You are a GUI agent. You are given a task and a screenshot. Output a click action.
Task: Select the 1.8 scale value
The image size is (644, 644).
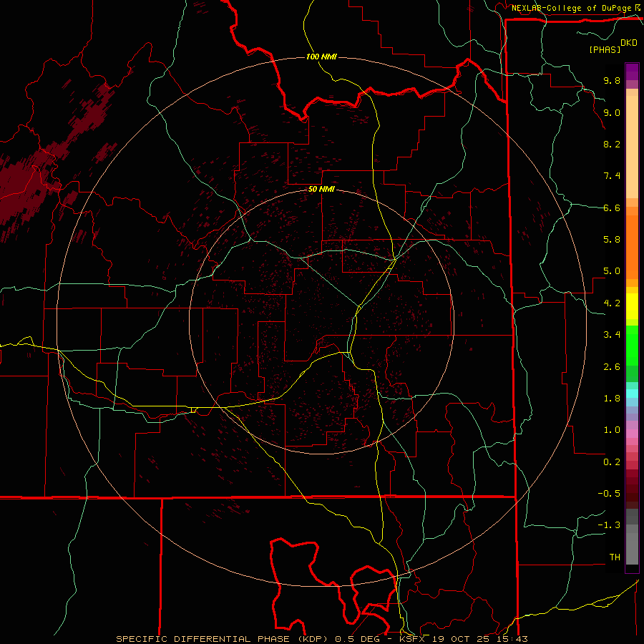[612, 399]
